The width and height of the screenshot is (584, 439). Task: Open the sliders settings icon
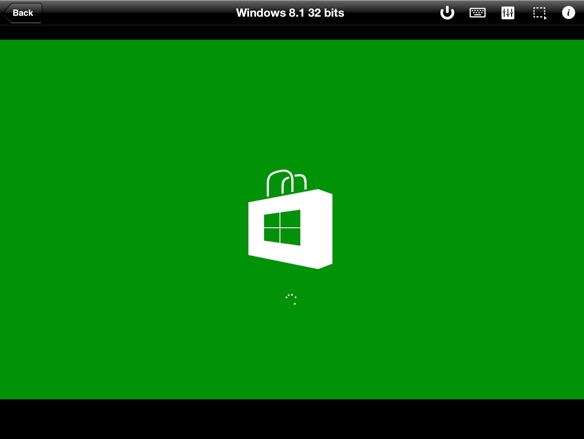[x=508, y=13]
